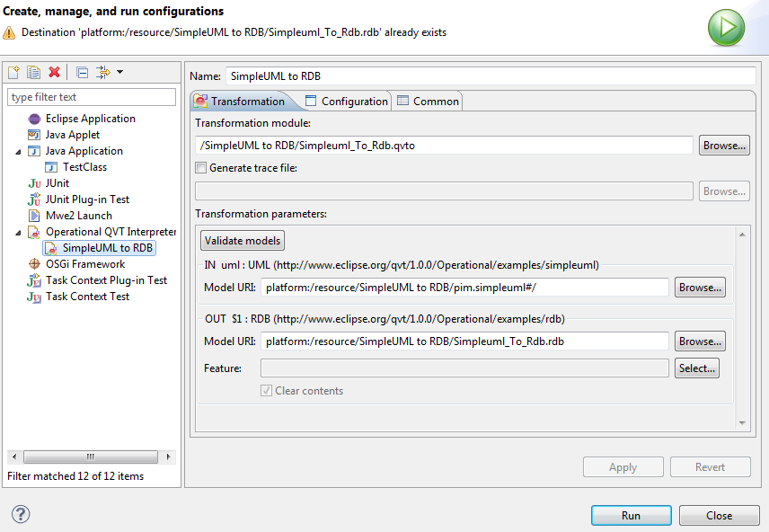Enable Generate trace file checkbox
The image size is (769, 532).
(x=201, y=168)
